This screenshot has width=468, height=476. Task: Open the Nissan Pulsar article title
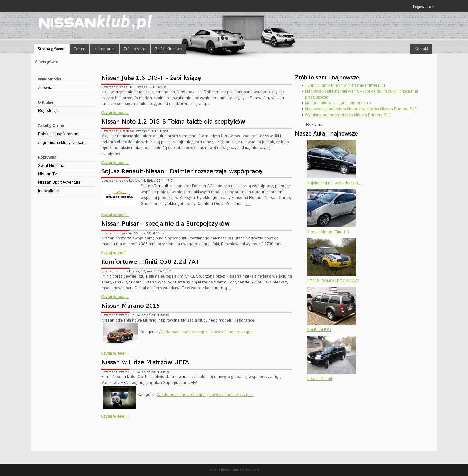coord(165,224)
